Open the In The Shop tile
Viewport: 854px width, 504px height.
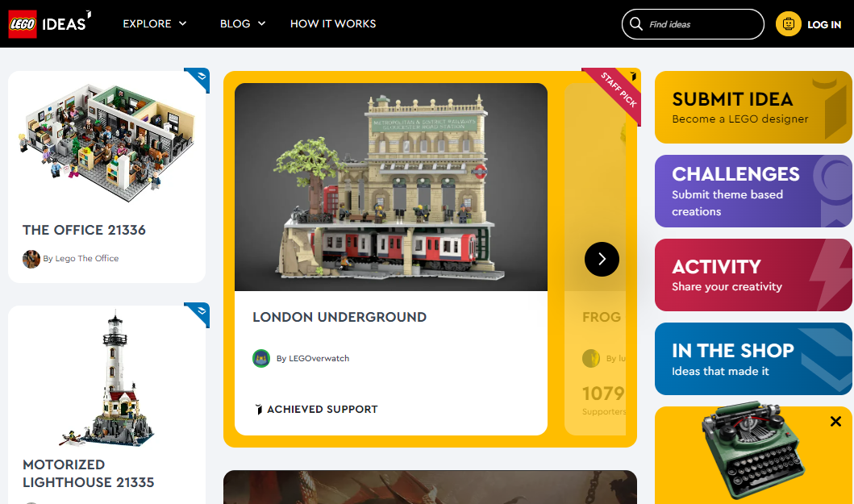coord(753,359)
